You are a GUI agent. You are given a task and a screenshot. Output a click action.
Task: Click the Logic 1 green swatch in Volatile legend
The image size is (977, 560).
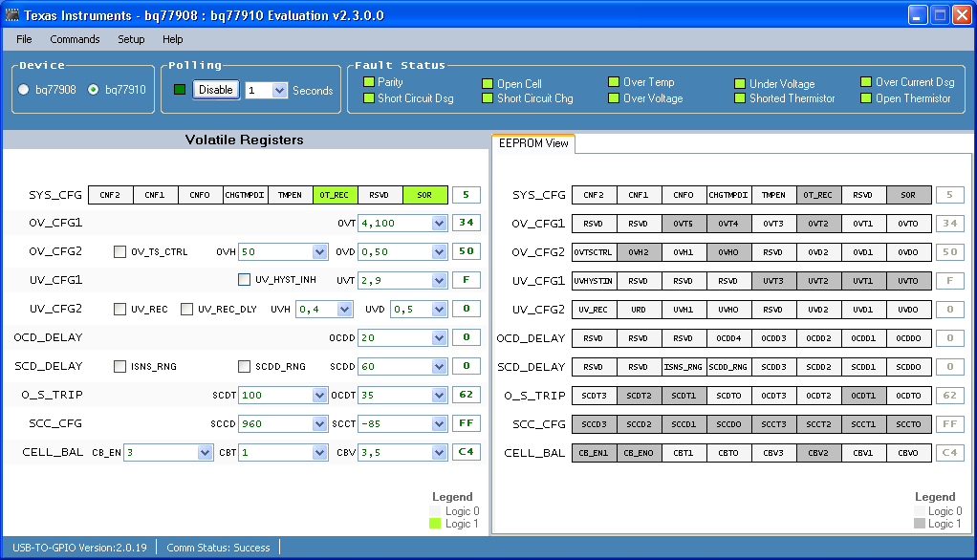pyautogui.click(x=435, y=524)
